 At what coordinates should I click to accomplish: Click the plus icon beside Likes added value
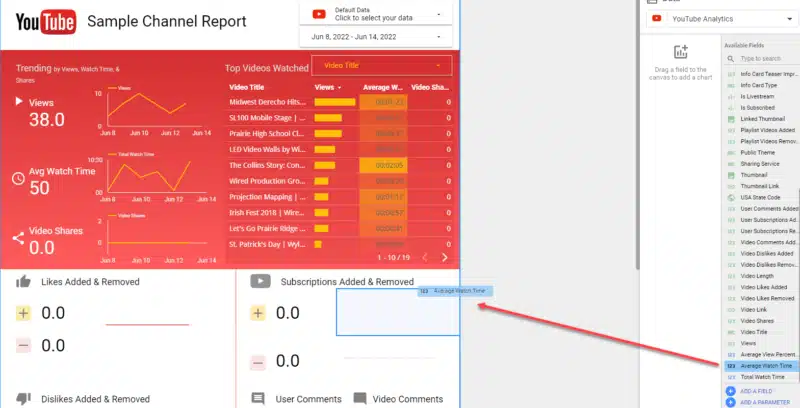click(23, 313)
